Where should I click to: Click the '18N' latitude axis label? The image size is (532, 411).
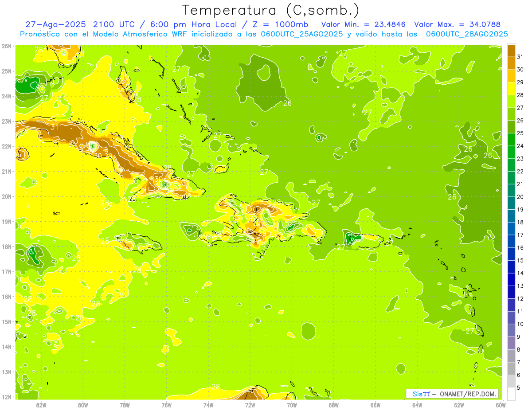coord(7,247)
